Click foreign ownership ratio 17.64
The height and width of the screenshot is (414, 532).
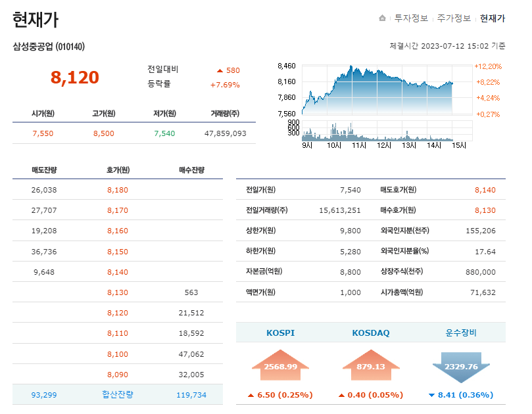point(485,252)
